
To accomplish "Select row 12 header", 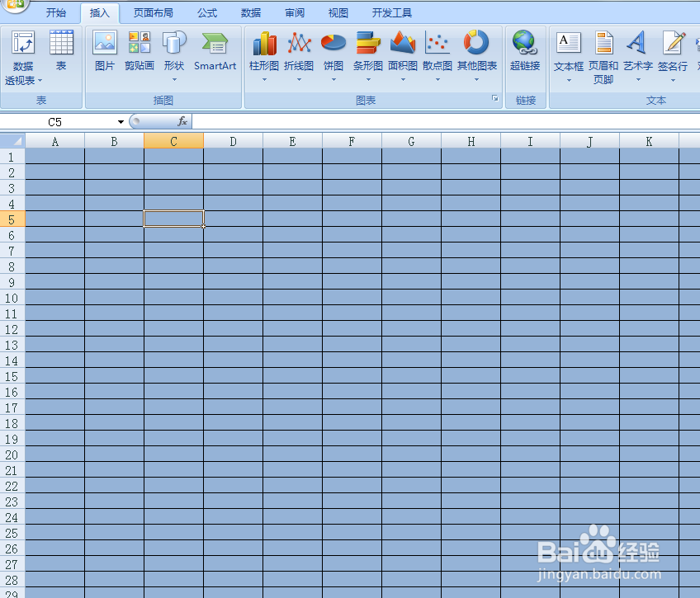I will click(x=12, y=329).
